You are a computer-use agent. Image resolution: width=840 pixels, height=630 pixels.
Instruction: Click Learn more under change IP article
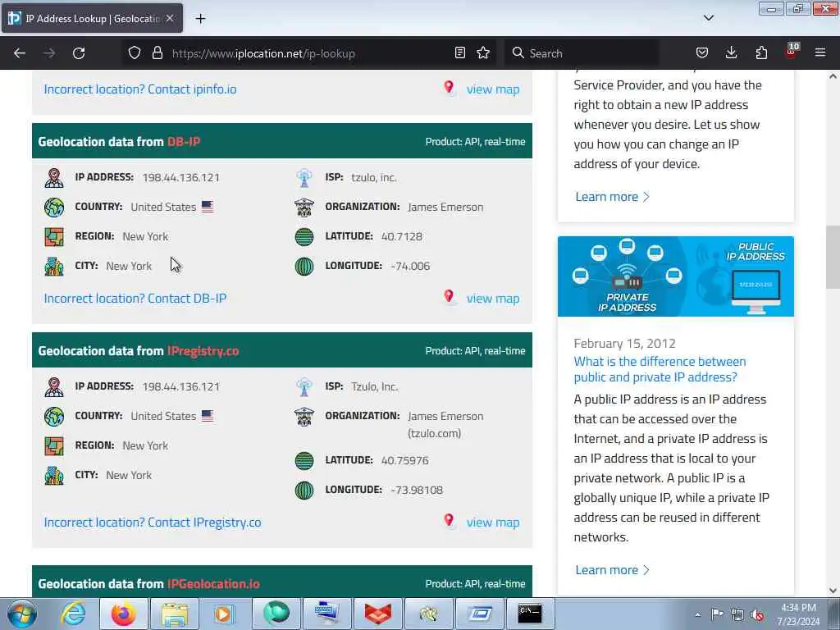pyautogui.click(x=612, y=197)
